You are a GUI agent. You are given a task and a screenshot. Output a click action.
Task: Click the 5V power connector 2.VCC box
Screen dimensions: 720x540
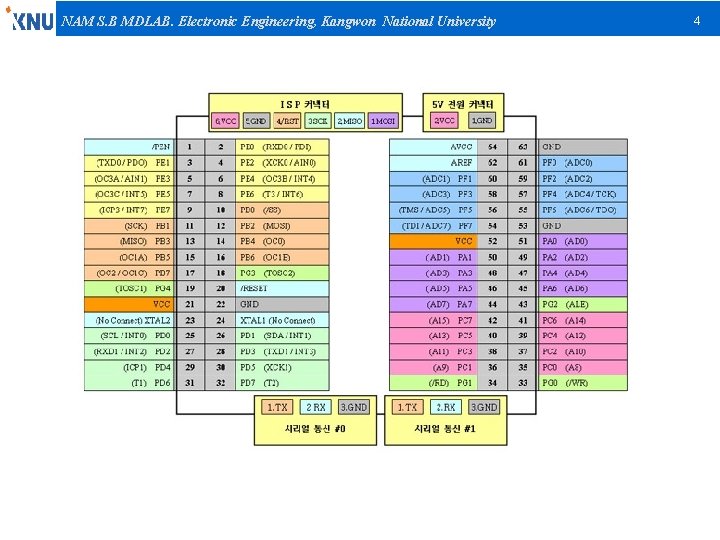[444, 120]
